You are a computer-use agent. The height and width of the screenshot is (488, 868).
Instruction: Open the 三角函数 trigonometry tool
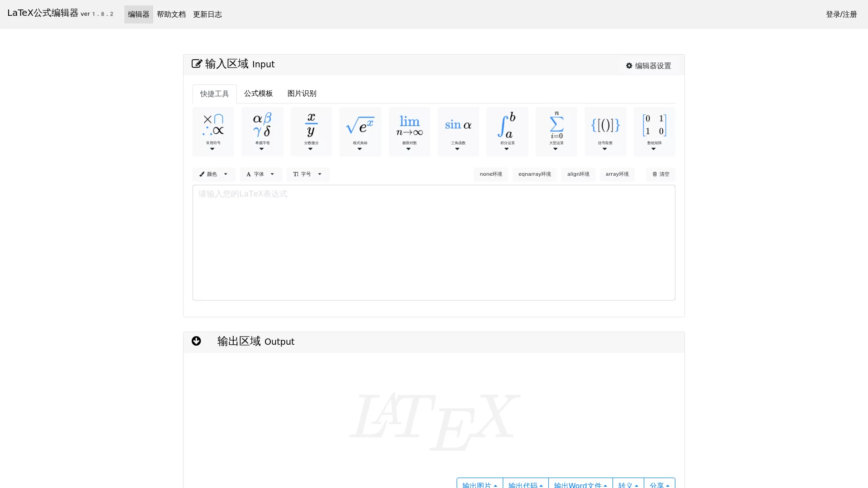(x=458, y=131)
